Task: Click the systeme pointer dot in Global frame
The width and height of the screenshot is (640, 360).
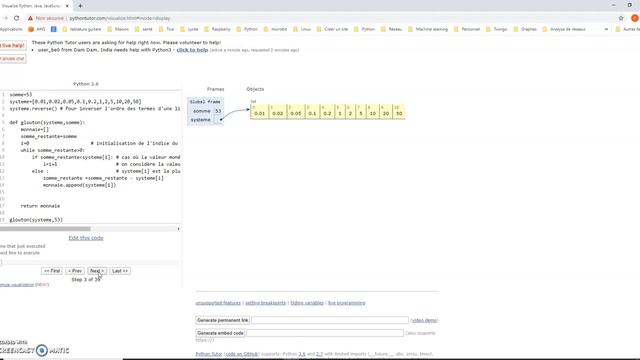Action: tap(221, 120)
